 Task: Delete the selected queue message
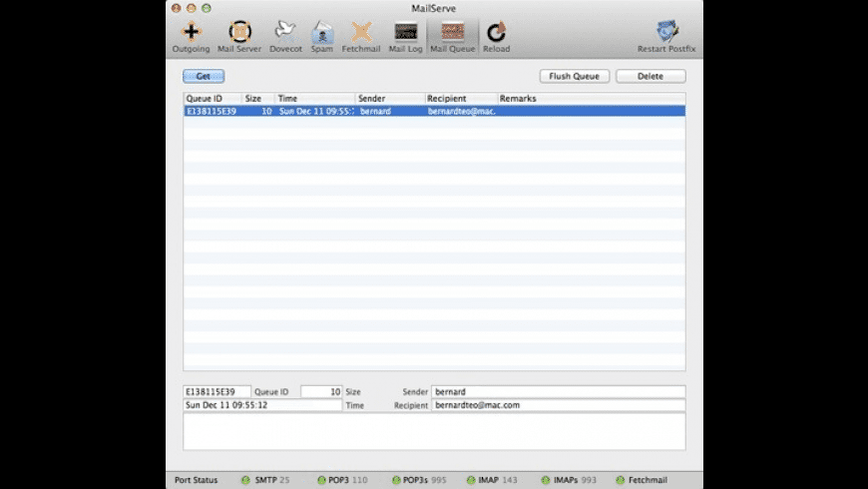[x=651, y=76]
